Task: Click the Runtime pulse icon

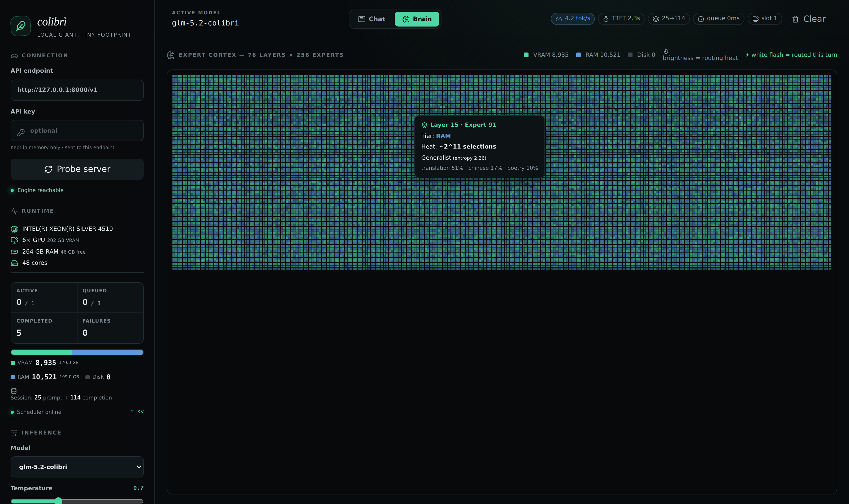Action: (x=14, y=211)
